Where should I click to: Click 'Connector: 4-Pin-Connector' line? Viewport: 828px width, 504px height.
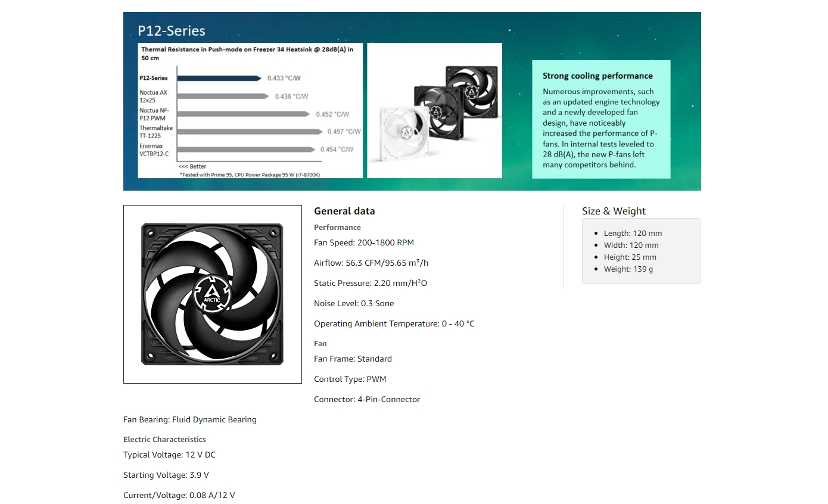pos(367,399)
